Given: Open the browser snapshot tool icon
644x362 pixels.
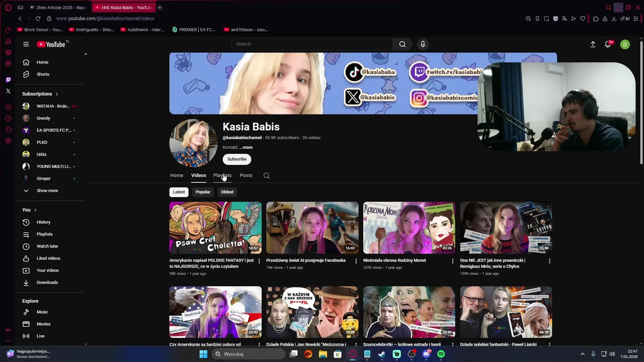Looking at the screenshot, I should [546, 19].
